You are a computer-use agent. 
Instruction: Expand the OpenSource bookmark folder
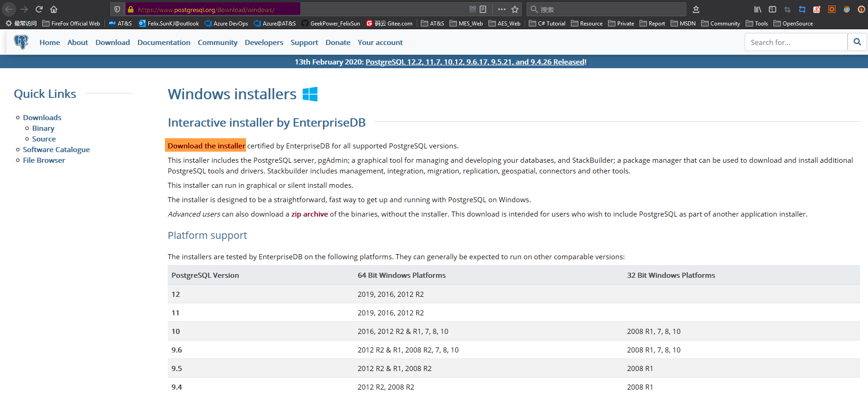coord(793,23)
